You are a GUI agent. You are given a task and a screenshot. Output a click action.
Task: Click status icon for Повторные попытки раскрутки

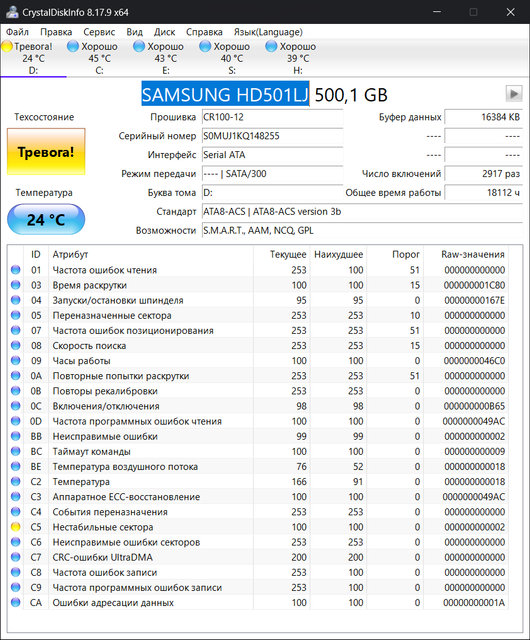pos(16,376)
